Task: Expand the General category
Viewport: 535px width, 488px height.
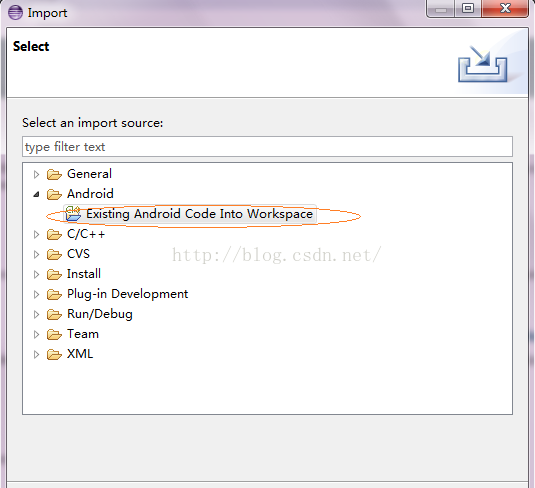Action: [x=36, y=174]
